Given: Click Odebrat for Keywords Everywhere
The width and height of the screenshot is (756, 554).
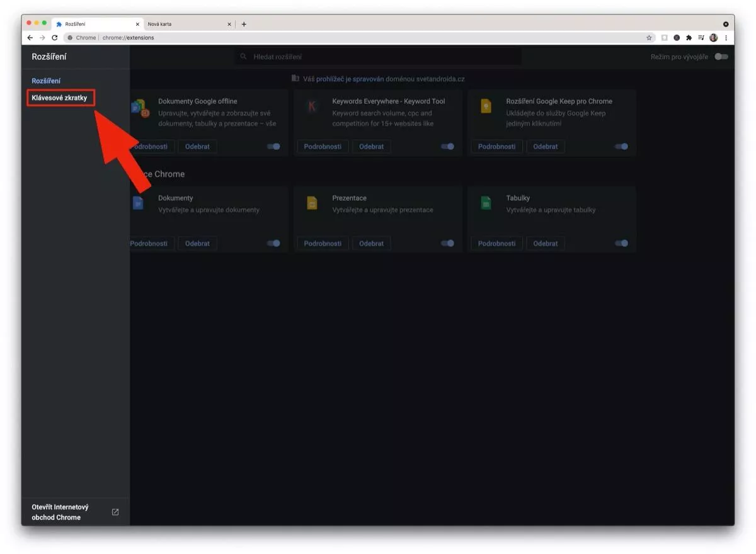Looking at the screenshot, I should 371,146.
